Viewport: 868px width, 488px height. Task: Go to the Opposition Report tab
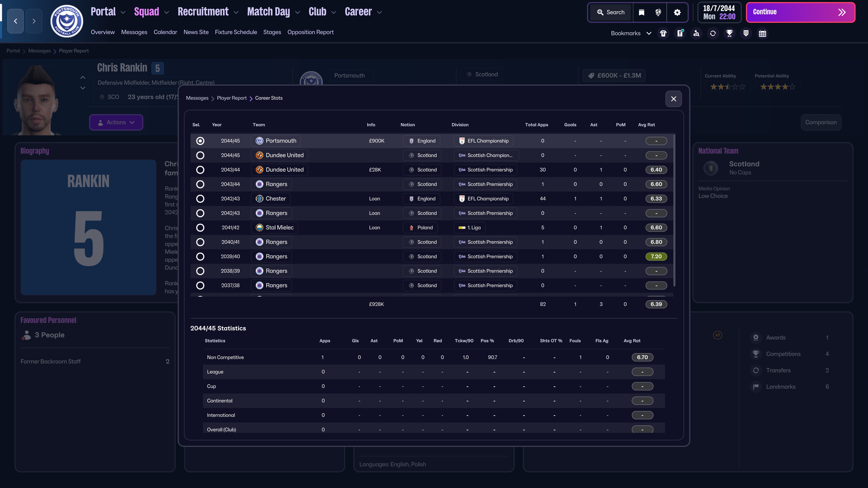tap(310, 32)
